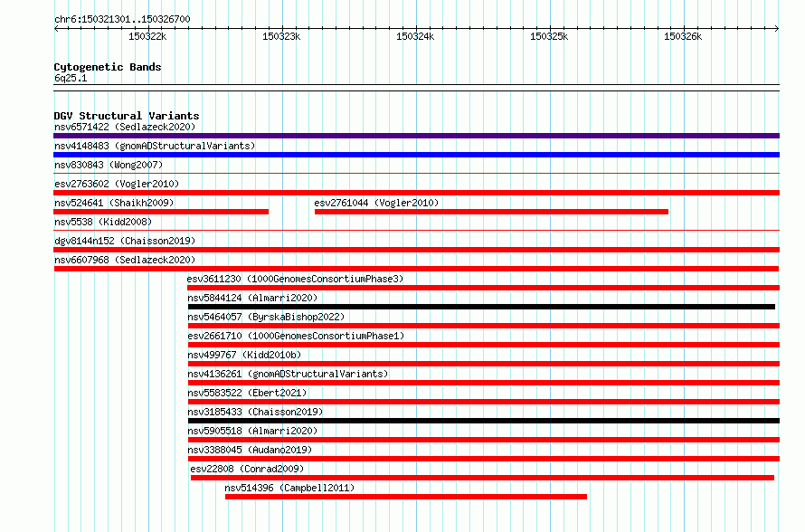
Task: Click the red nsv5583522 variant bar
Action: coord(484,402)
